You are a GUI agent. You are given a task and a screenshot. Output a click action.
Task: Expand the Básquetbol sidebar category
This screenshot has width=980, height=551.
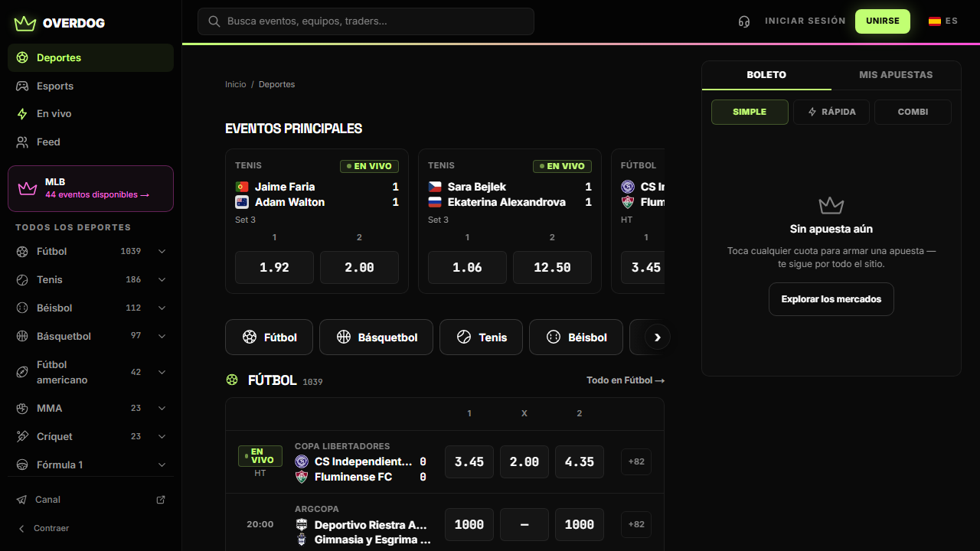pos(162,337)
